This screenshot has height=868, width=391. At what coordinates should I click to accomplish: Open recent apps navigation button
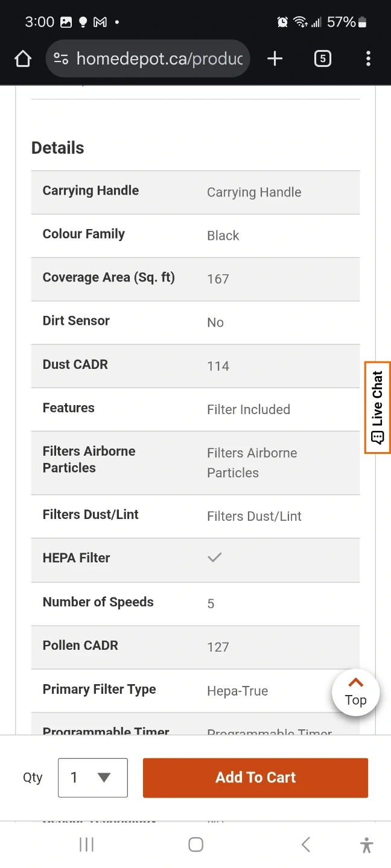point(87,844)
